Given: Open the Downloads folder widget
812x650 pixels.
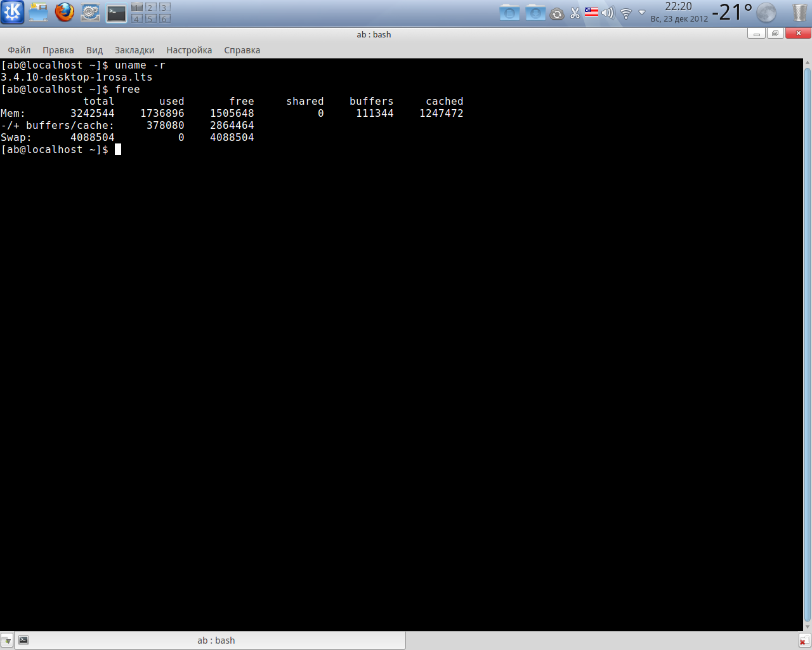Looking at the screenshot, I should coord(535,13).
